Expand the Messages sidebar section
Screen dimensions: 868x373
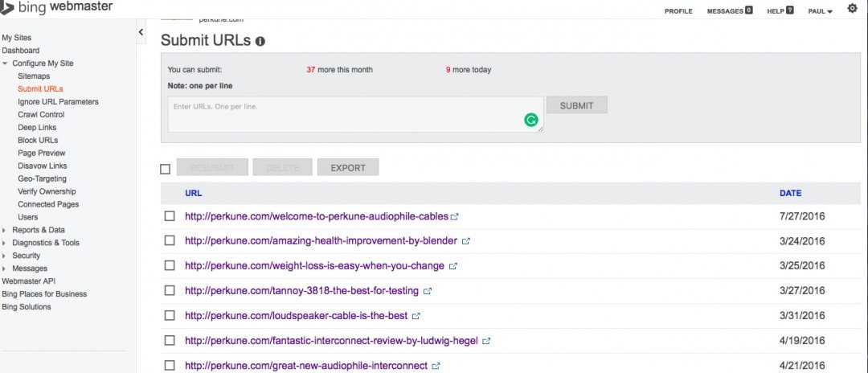pos(5,268)
